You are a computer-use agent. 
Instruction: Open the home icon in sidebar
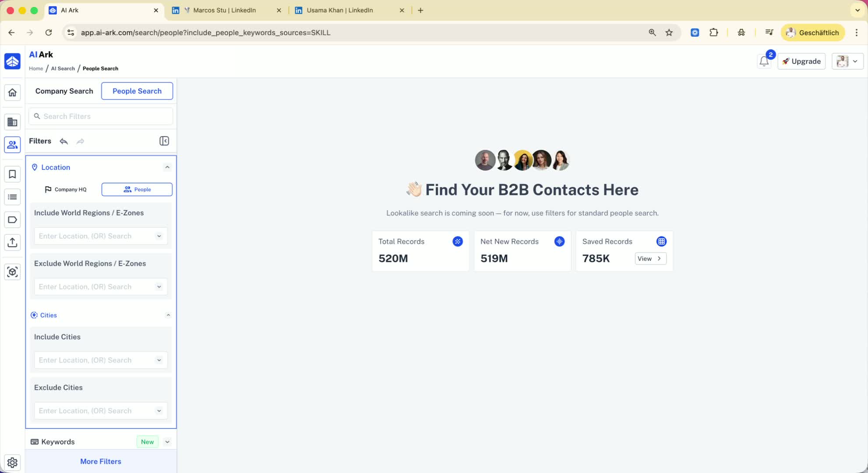click(12, 92)
